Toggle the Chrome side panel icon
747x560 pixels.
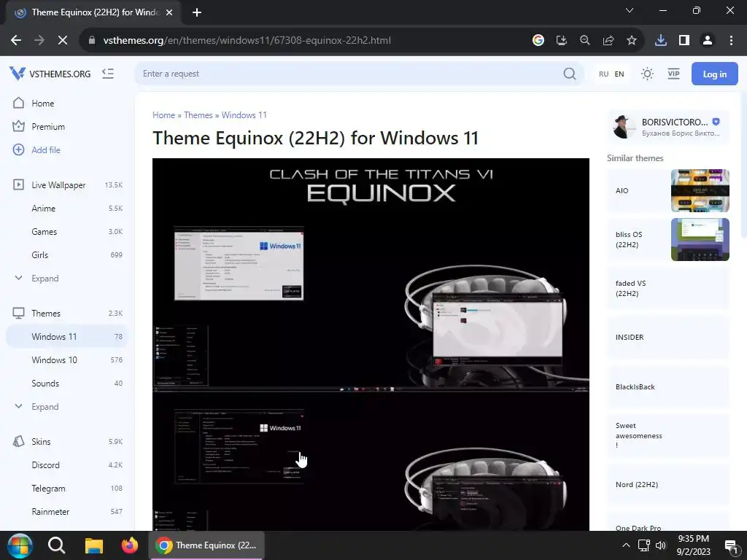click(684, 41)
